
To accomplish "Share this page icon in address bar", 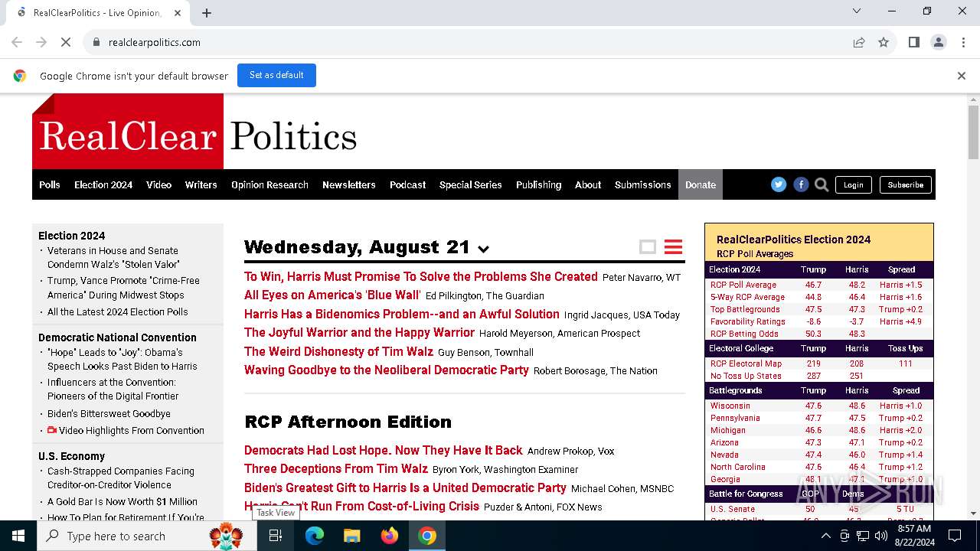I will coord(859,42).
